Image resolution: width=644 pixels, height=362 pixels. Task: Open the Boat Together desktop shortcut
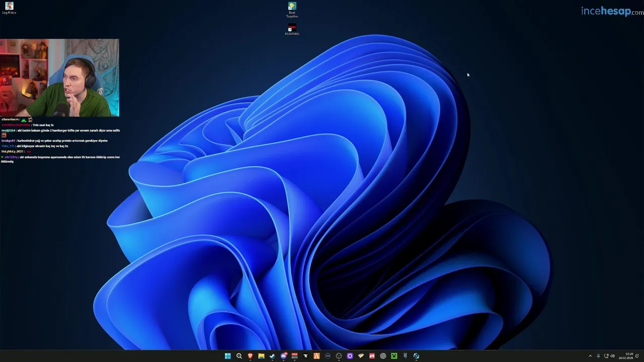point(292,10)
